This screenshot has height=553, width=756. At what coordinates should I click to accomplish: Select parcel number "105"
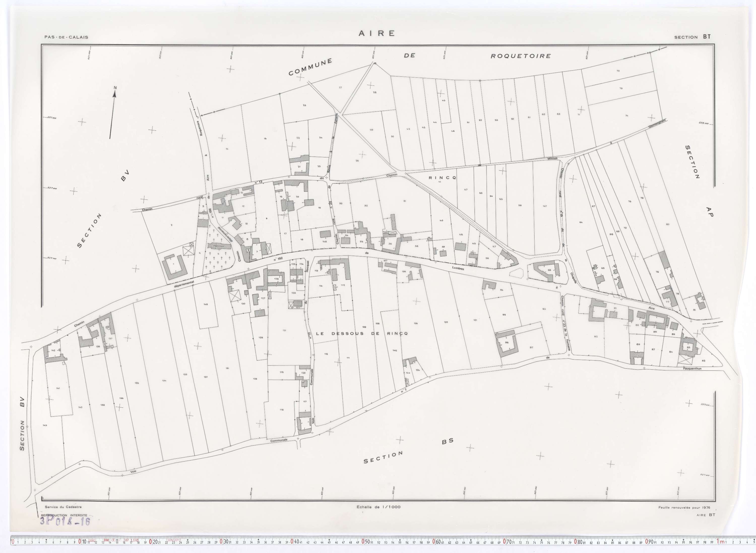click(416, 323)
